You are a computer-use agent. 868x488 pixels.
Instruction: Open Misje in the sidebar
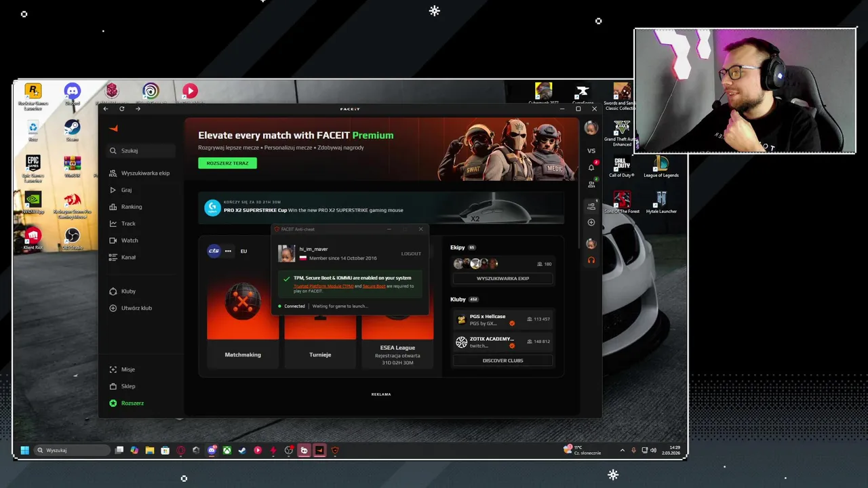coord(141,369)
